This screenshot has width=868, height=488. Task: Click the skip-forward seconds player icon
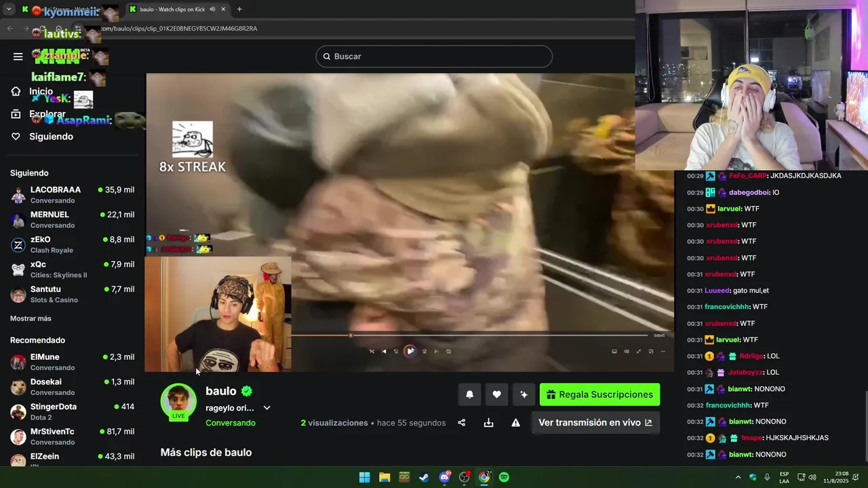tap(425, 351)
